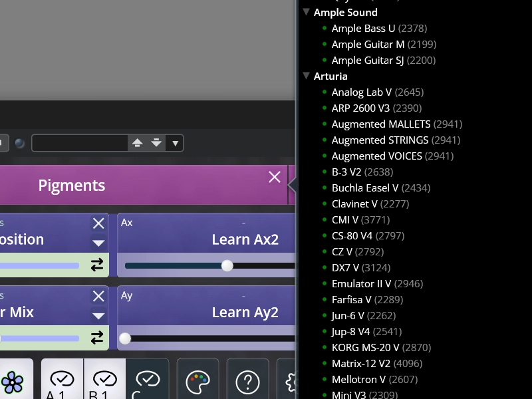
Task: Click the Ax label text
Action: point(126,223)
